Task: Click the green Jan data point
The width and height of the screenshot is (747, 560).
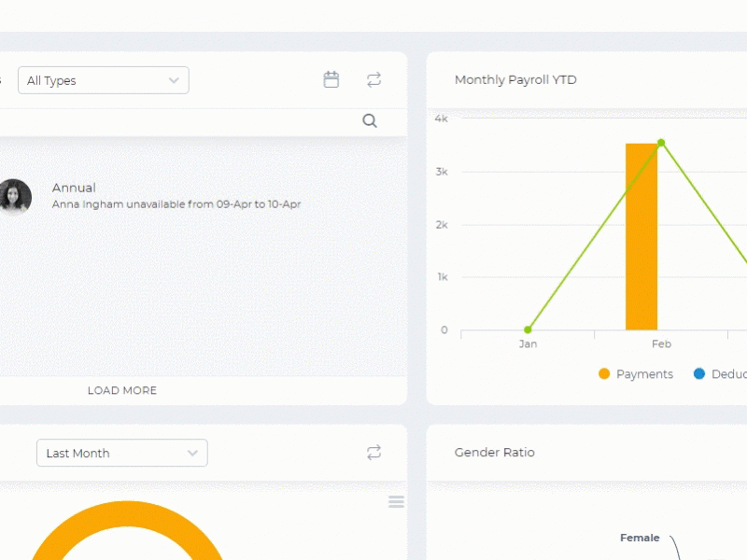Action: click(528, 329)
